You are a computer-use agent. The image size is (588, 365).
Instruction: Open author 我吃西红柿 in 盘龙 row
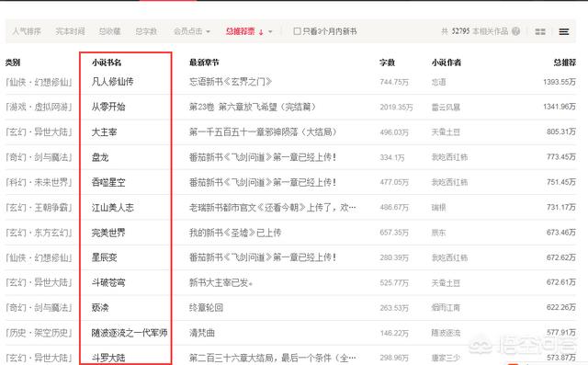tap(449, 157)
